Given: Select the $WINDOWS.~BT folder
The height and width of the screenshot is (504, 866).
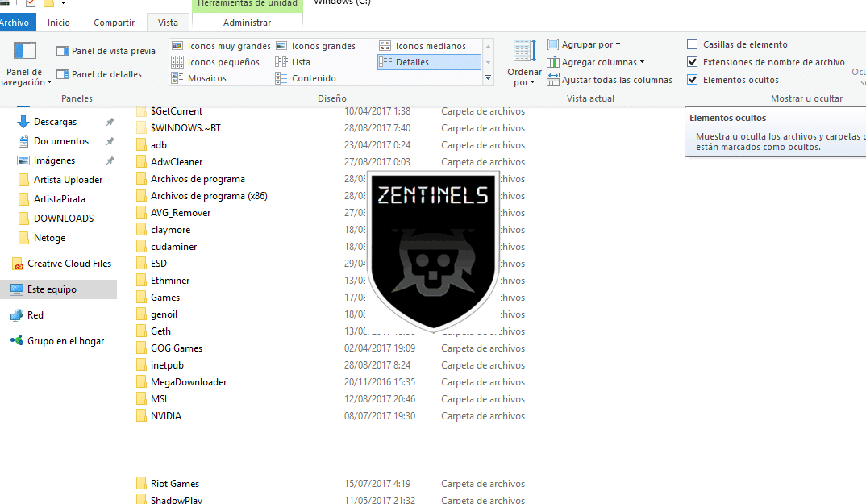Looking at the screenshot, I should [x=185, y=128].
